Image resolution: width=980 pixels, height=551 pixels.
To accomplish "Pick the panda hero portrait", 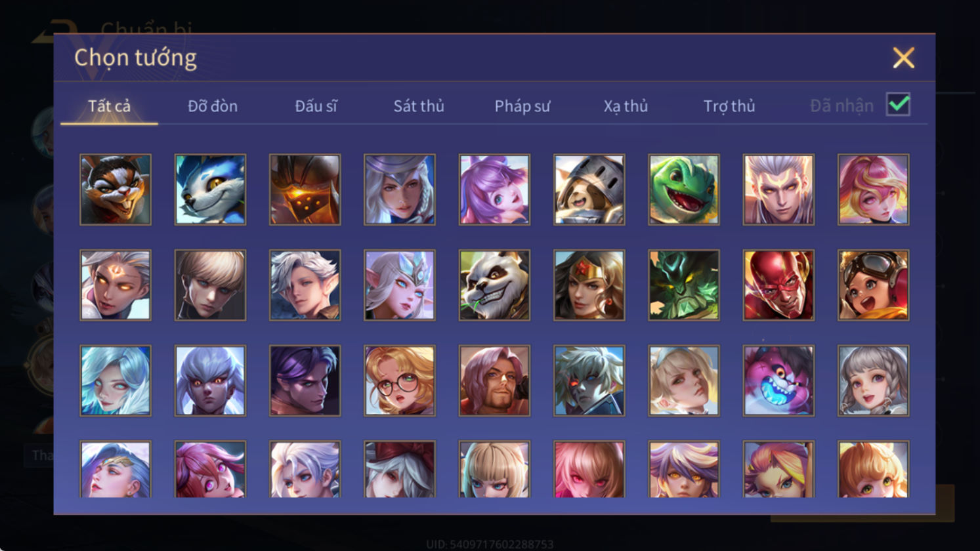I will click(494, 285).
